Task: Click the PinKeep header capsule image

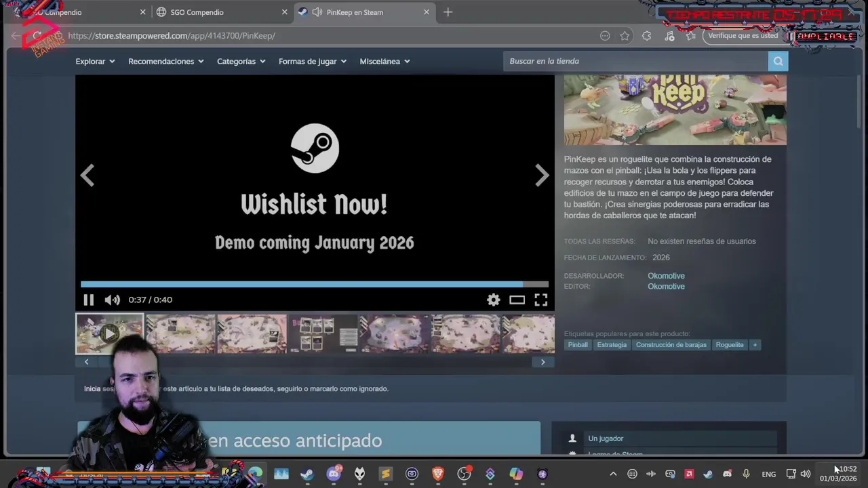Action: 675,110
